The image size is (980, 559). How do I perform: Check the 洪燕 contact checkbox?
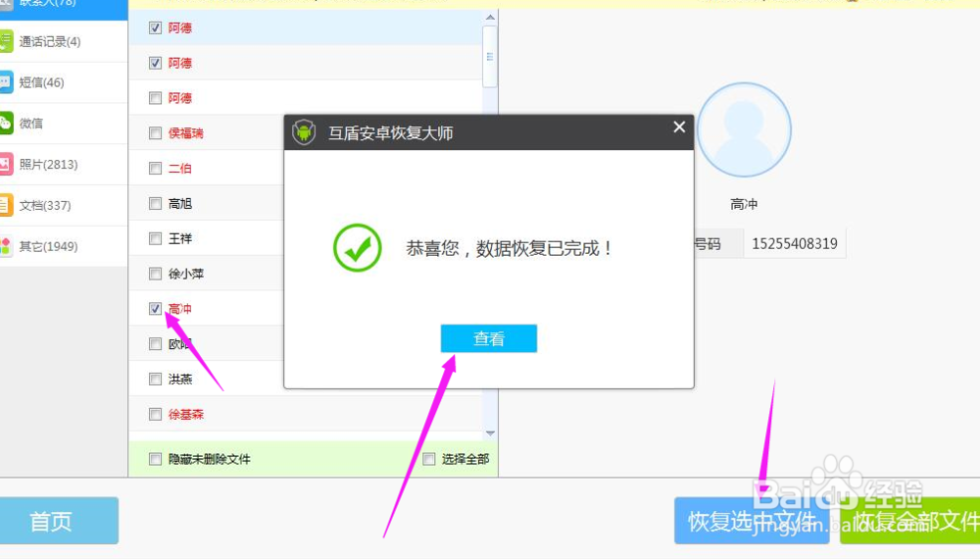155,379
